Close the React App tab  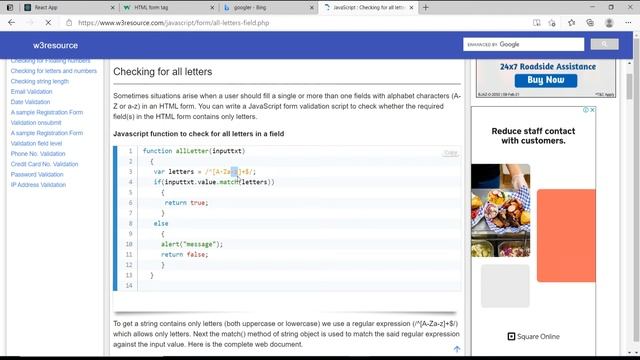[113, 7]
